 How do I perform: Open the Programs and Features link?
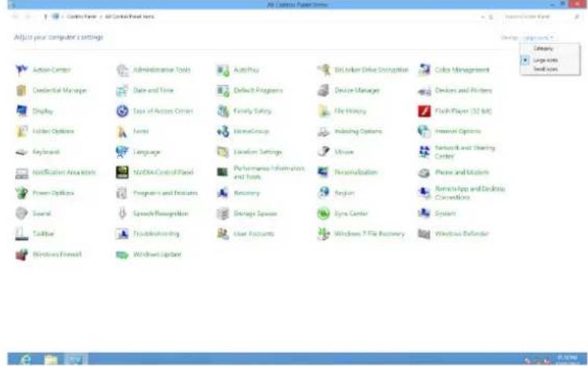pyautogui.click(x=165, y=193)
